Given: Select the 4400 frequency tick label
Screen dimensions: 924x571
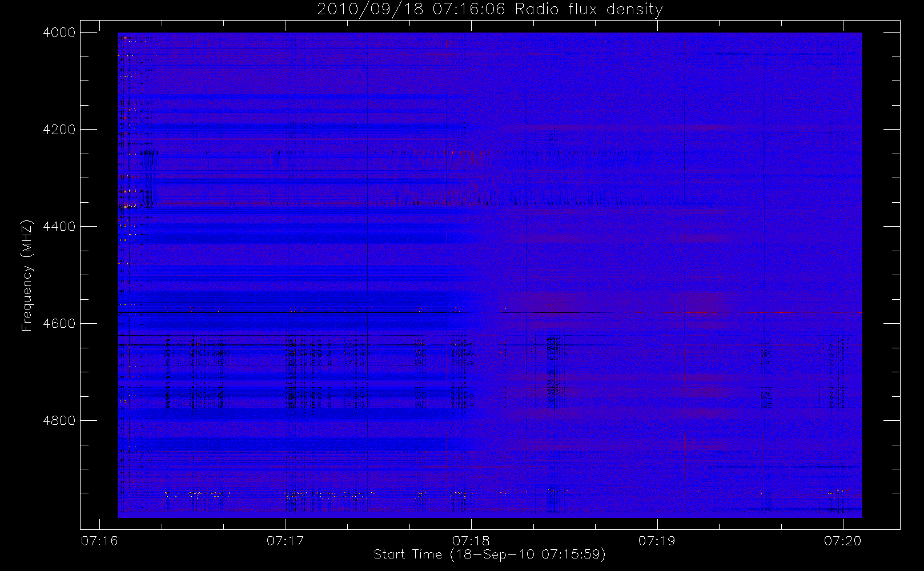Looking at the screenshot, I should (x=59, y=227).
